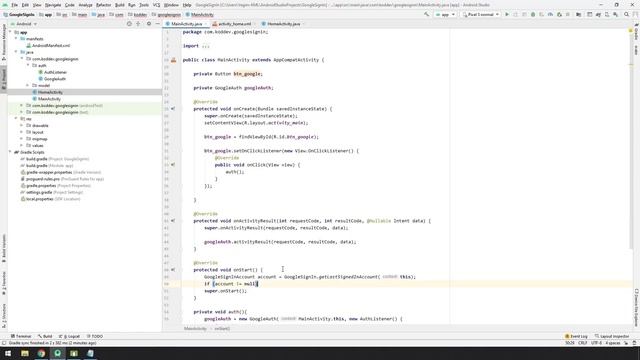
Task: Expand the collapsed import statement
Action: pos(205,46)
